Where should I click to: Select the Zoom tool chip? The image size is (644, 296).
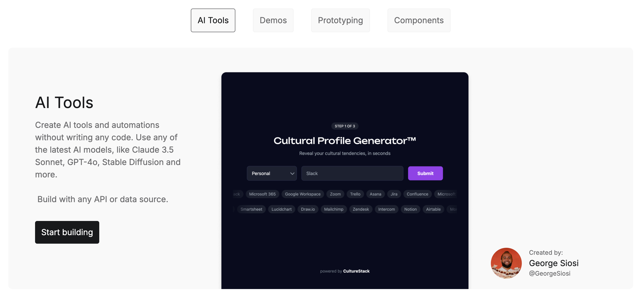[335, 194]
